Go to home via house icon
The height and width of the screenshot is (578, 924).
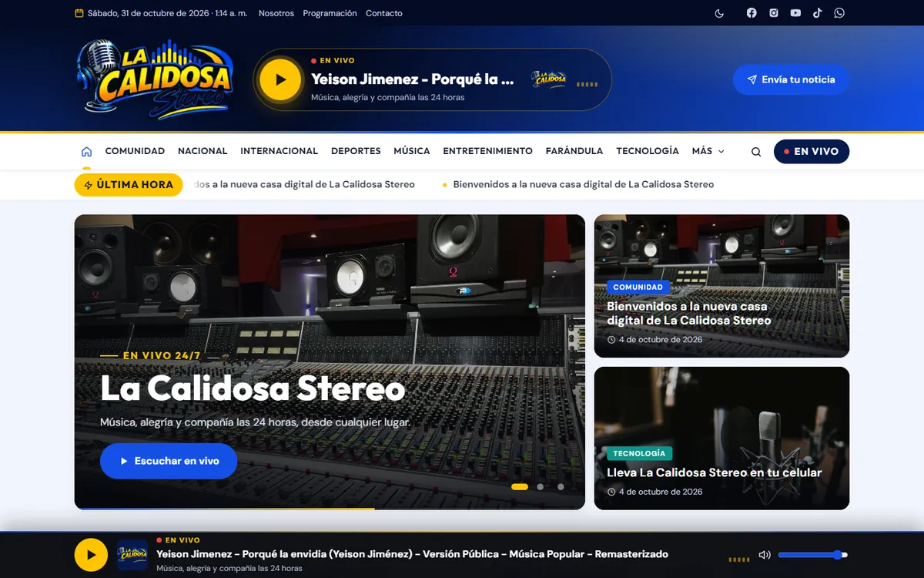(x=87, y=151)
